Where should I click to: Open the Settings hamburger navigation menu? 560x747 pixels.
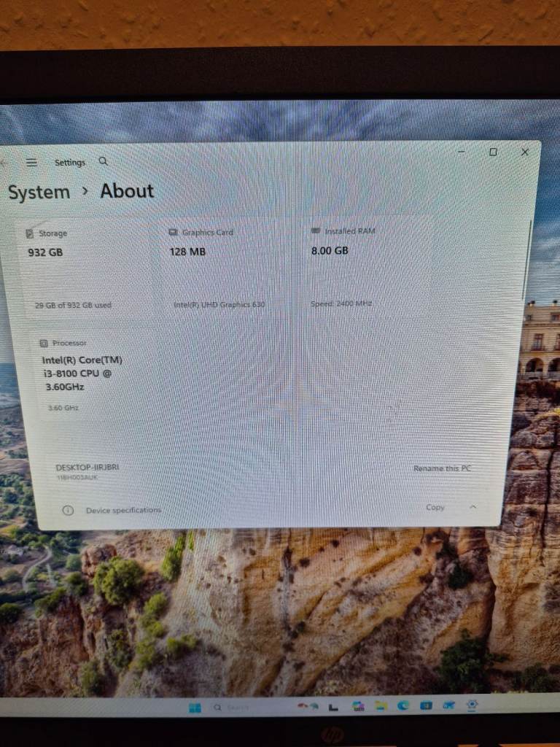31,163
